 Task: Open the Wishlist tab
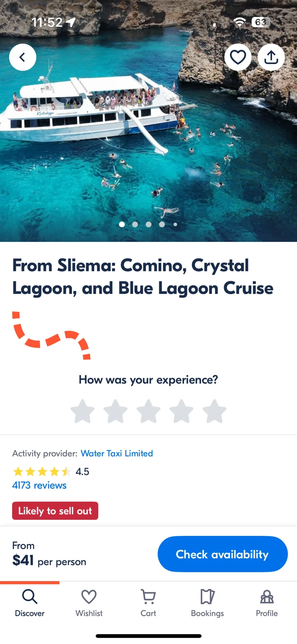tap(89, 603)
